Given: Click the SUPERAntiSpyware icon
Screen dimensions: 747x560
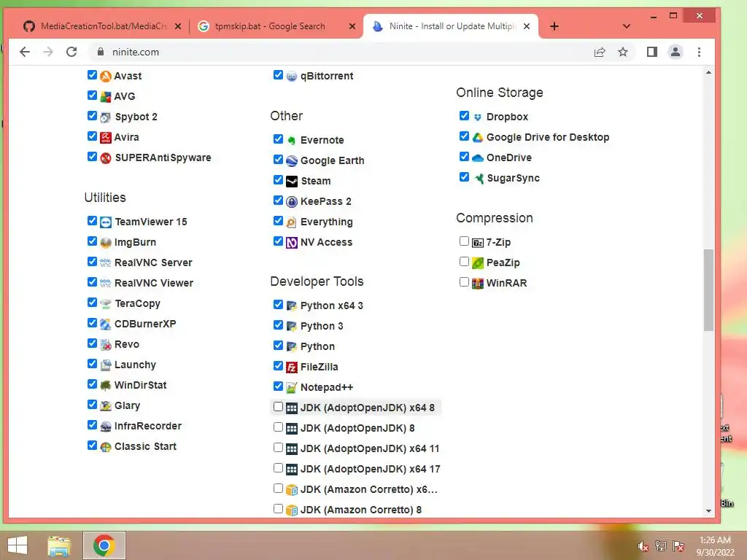Looking at the screenshot, I should pos(105,158).
